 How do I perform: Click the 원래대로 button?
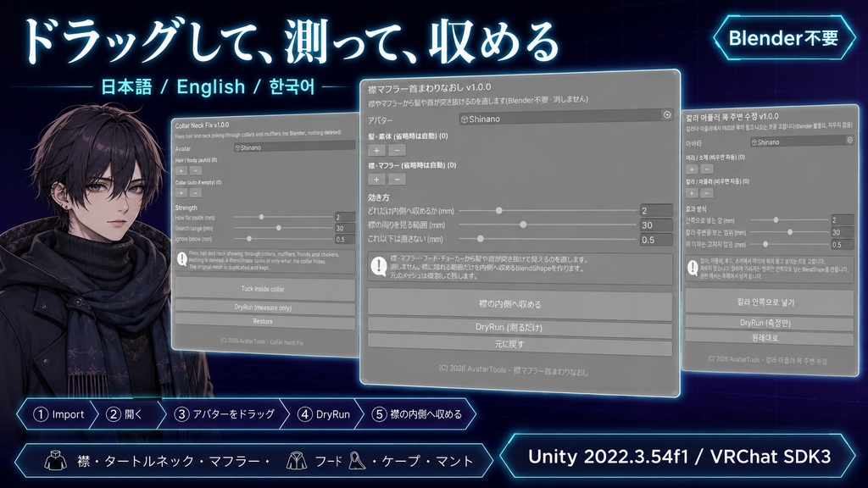769,337
